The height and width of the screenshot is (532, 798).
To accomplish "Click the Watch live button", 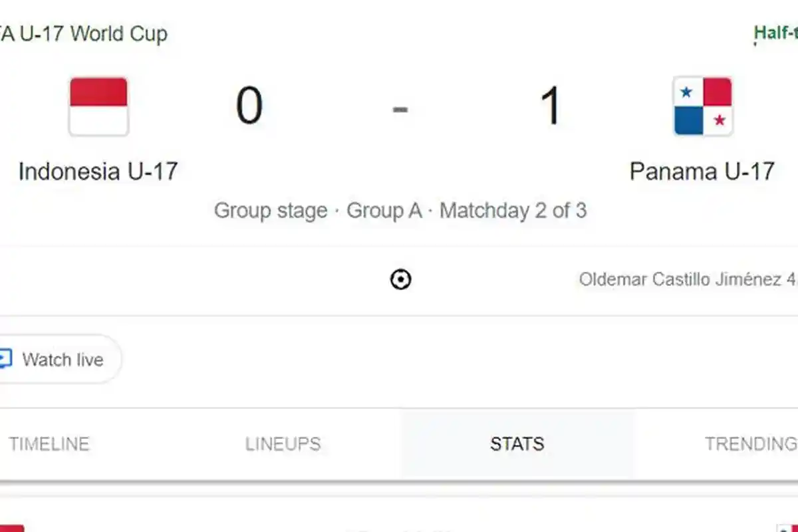I will coord(60,359).
